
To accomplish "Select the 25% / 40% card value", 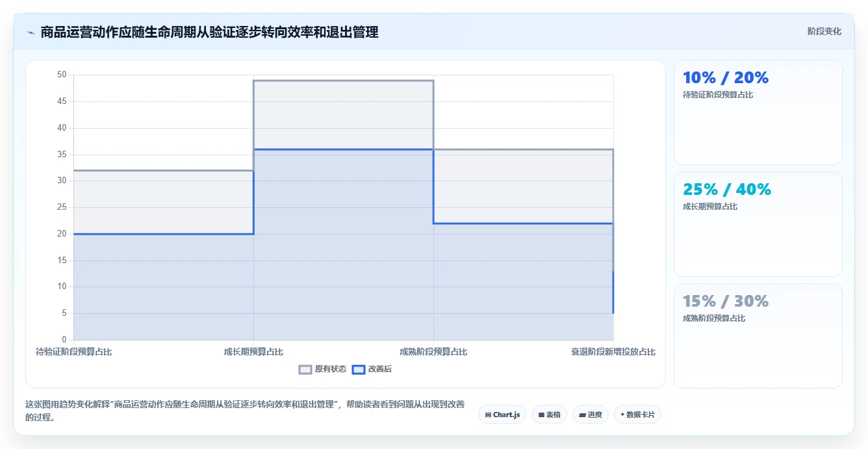I will 727,190.
